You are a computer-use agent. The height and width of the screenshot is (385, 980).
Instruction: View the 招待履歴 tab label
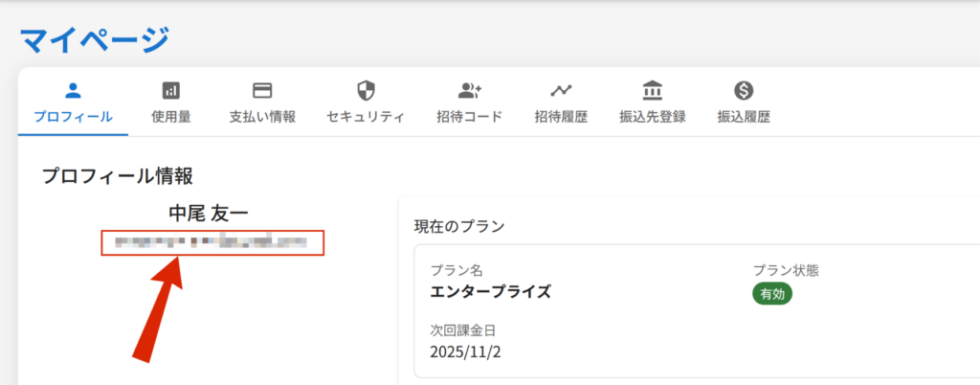pos(561,118)
